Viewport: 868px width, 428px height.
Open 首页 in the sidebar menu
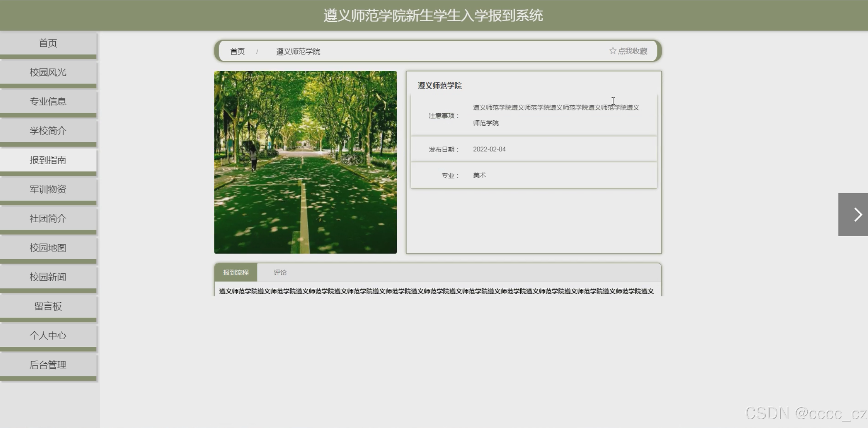pyautogui.click(x=48, y=43)
